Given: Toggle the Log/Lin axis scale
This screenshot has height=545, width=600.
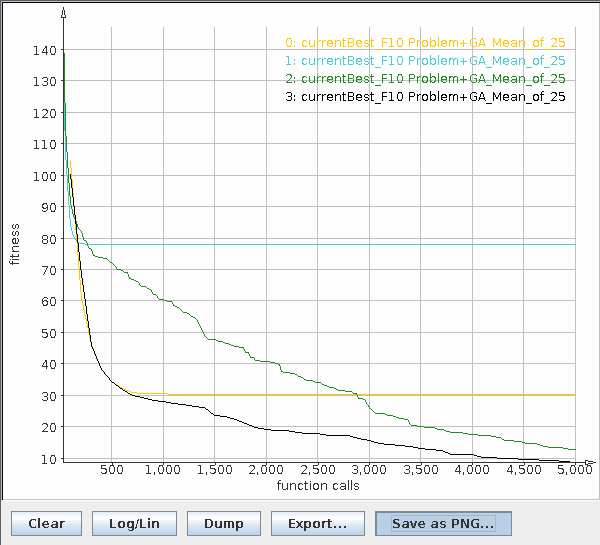Looking at the screenshot, I should pyautogui.click(x=134, y=523).
